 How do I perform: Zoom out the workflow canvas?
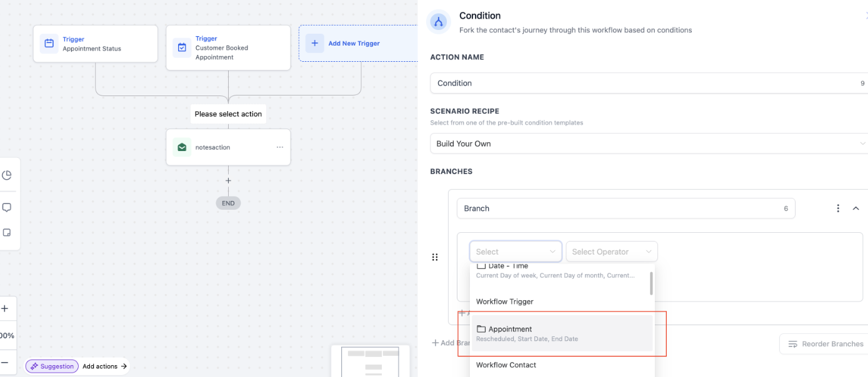coord(5,362)
